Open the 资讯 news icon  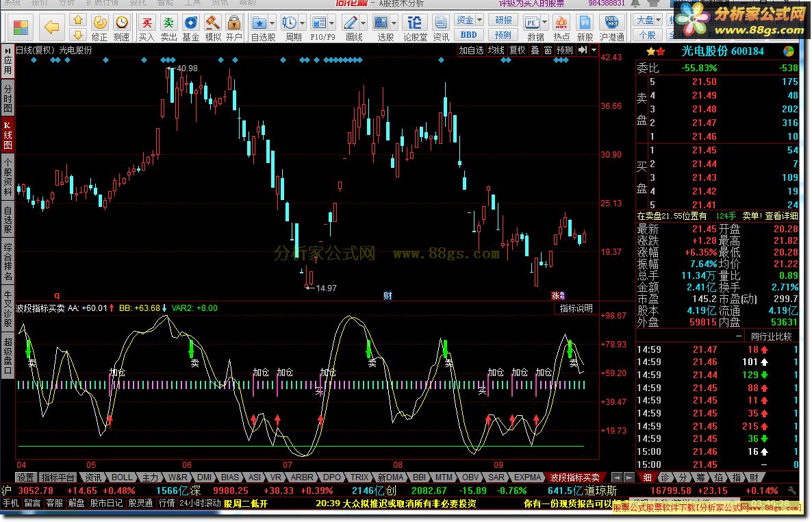pyautogui.click(x=441, y=28)
